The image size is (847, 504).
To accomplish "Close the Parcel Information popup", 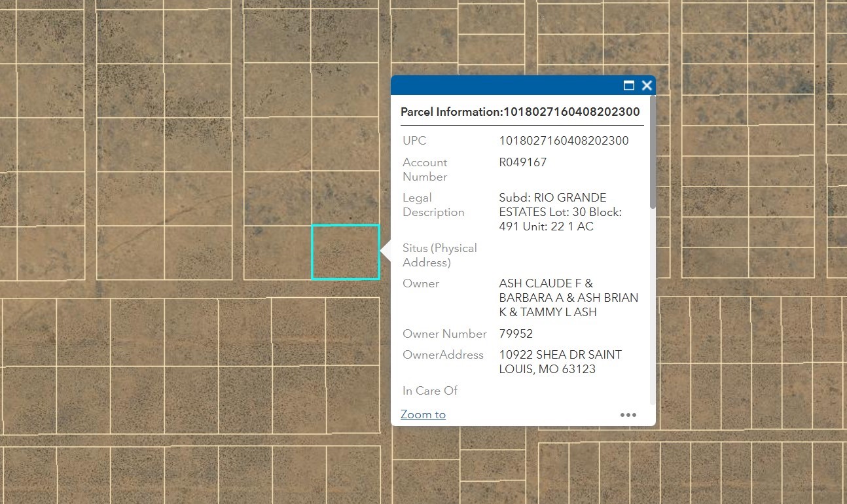I will [x=647, y=85].
